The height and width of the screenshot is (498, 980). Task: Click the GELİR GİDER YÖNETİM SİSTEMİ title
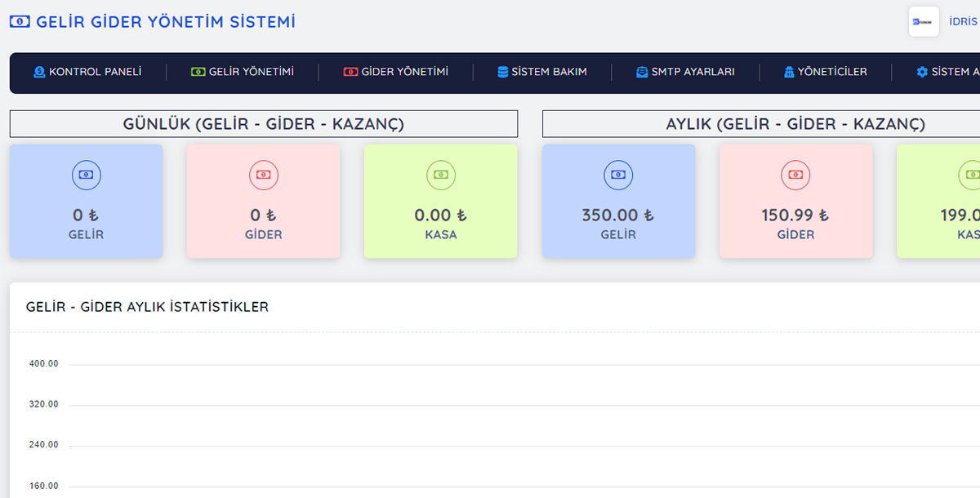tap(163, 22)
